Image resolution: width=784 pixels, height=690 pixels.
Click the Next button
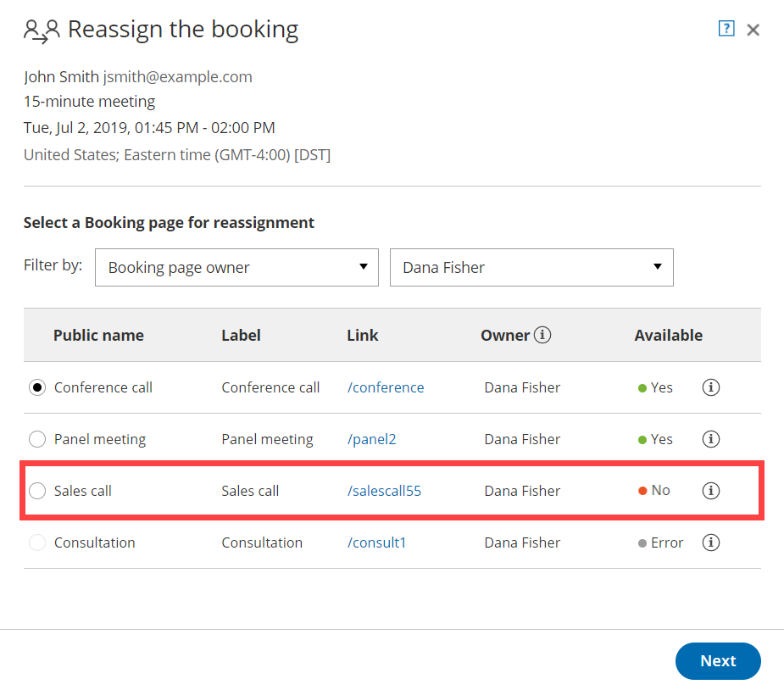(x=717, y=661)
